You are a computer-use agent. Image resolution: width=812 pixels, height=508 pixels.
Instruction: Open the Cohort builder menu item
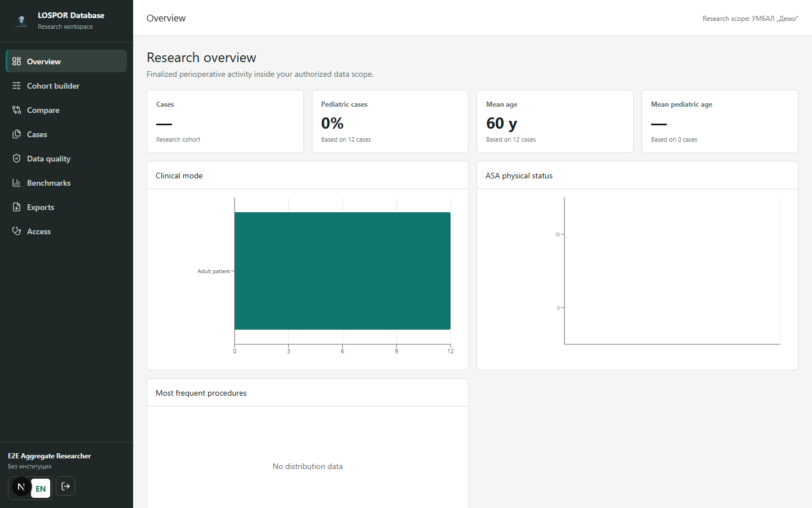66,86
